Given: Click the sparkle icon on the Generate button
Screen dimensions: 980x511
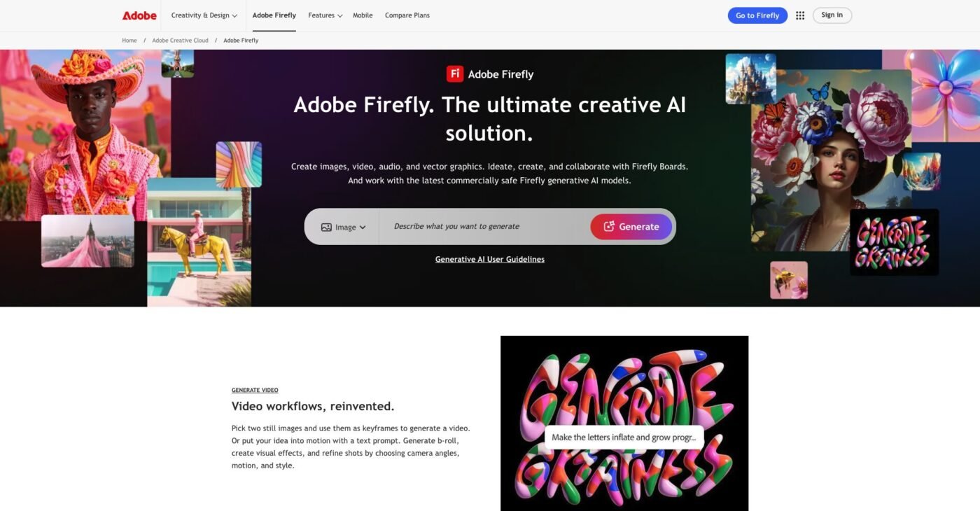Looking at the screenshot, I should pyautogui.click(x=609, y=226).
